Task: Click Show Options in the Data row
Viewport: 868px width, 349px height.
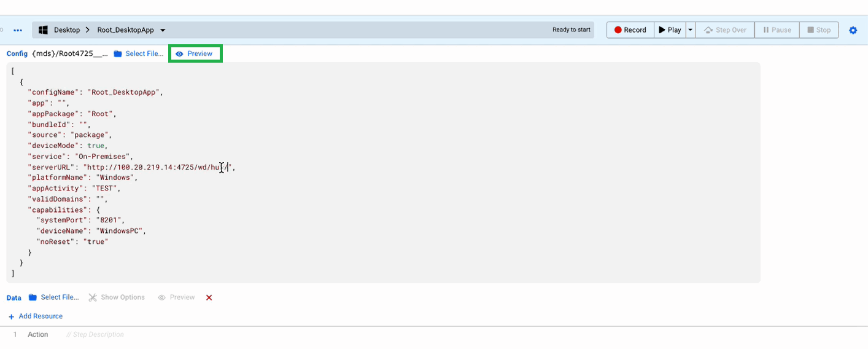Action: [x=117, y=297]
